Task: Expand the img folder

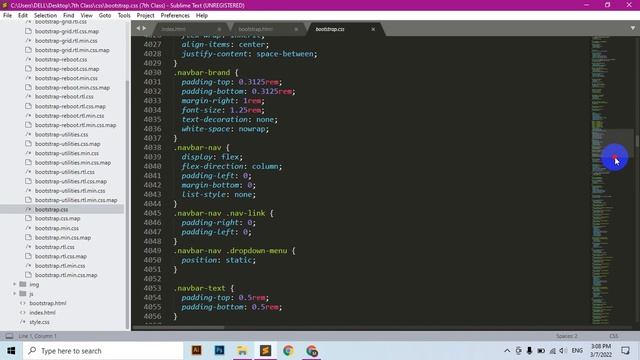Action: pos(15,284)
